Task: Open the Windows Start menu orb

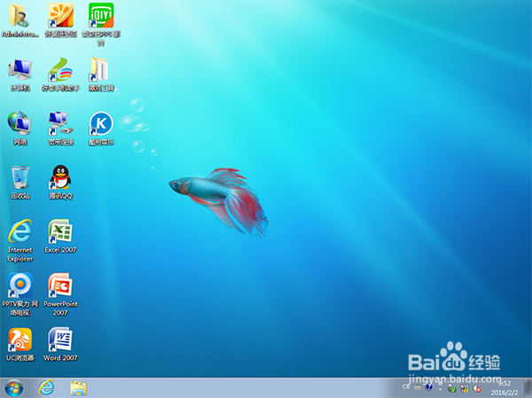Action: (14, 388)
